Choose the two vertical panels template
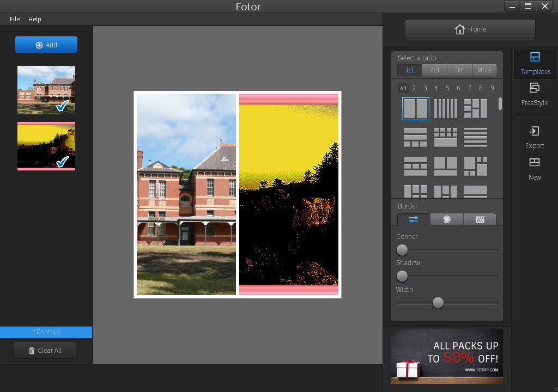Image resolution: width=558 pixels, height=392 pixels. pyautogui.click(x=416, y=108)
